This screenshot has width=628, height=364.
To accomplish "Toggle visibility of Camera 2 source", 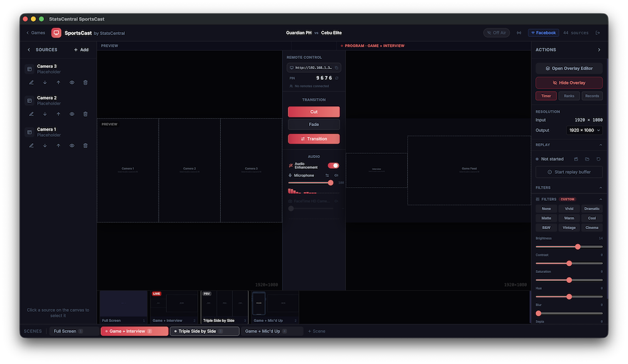I will 72,114.
